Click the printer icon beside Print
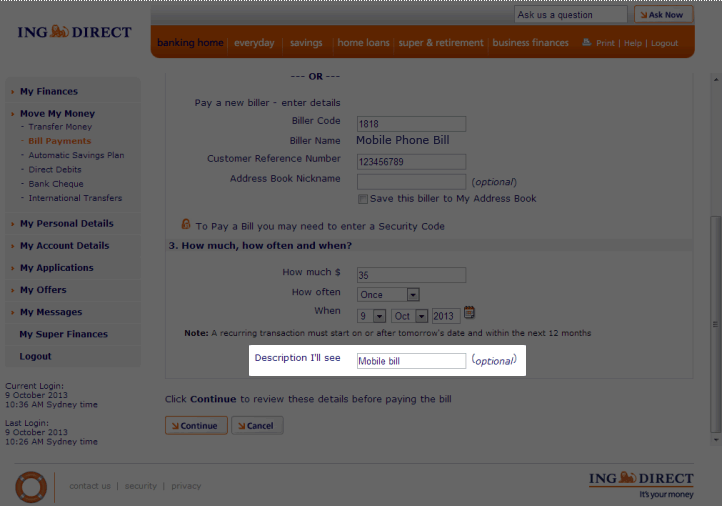The height and width of the screenshot is (506, 722). (x=588, y=43)
